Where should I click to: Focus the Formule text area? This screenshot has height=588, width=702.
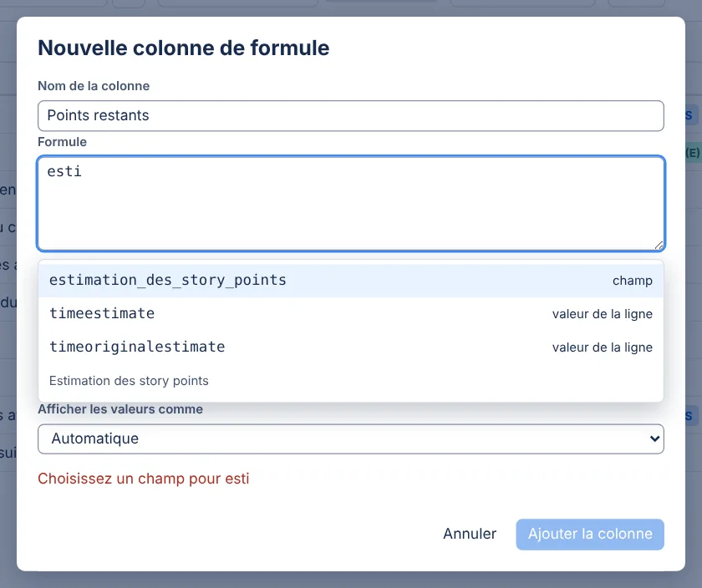(x=351, y=203)
